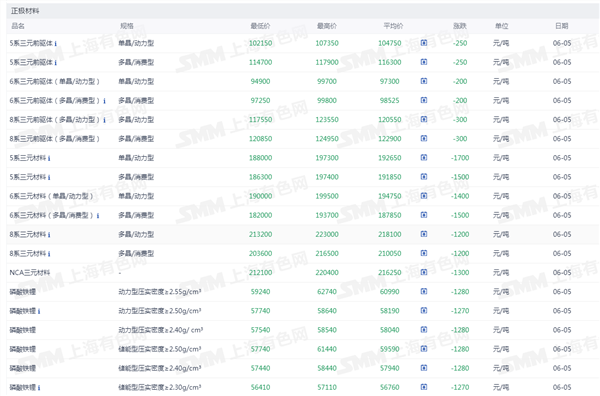The image size is (600, 396).
Task: Open price chart icon beside average 60990
Action: click(424, 292)
